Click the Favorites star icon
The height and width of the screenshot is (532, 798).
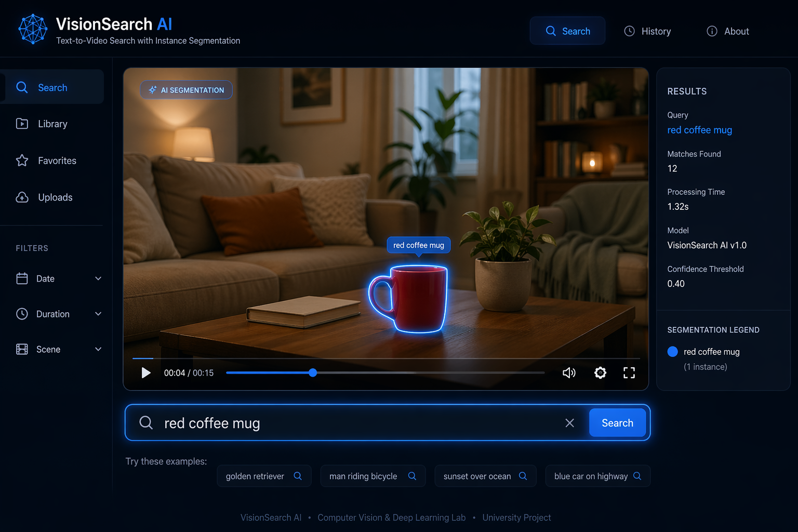(21, 161)
